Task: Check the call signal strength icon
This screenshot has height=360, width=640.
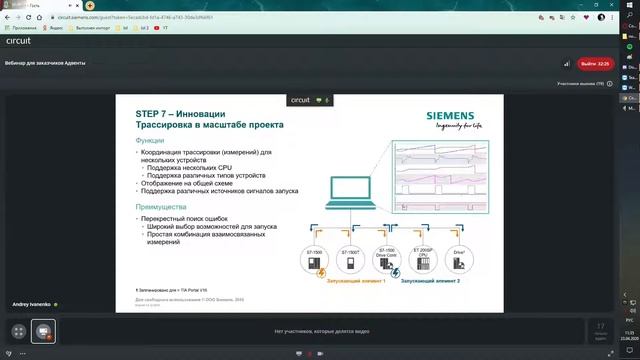Action: (x=567, y=64)
